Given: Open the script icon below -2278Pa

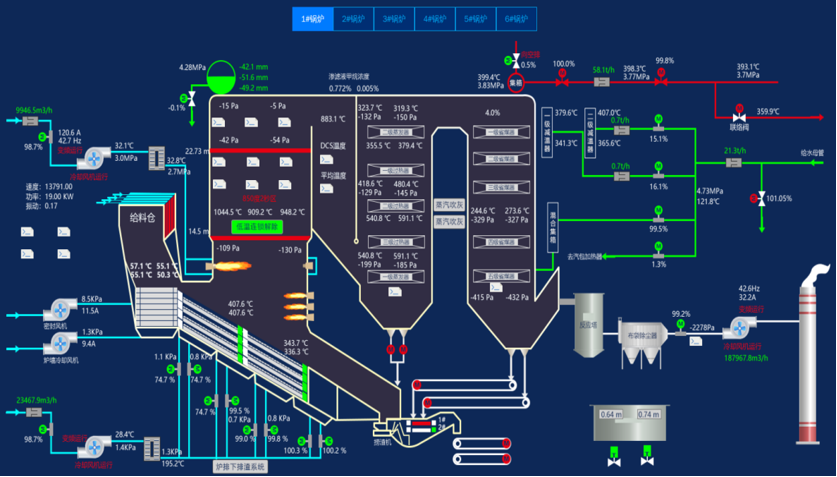Looking at the screenshot, I should tap(696, 341).
